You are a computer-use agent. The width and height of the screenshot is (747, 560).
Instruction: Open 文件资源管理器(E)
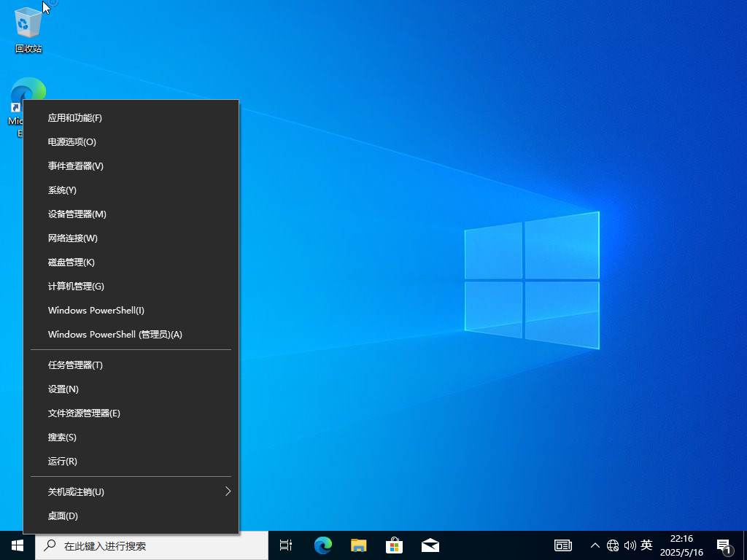click(x=131, y=413)
